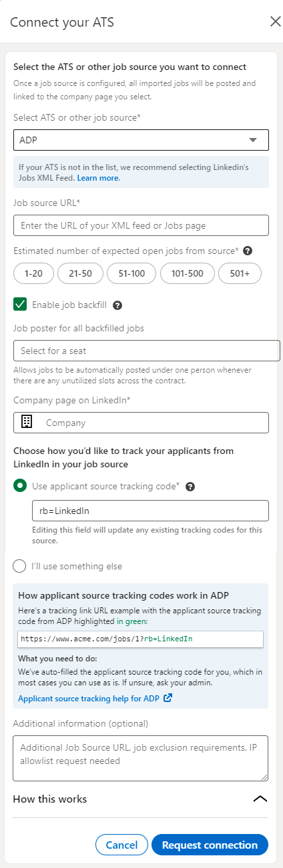Focus the Job source URL input field
The width and height of the screenshot is (283, 868).
click(x=141, y=225)
